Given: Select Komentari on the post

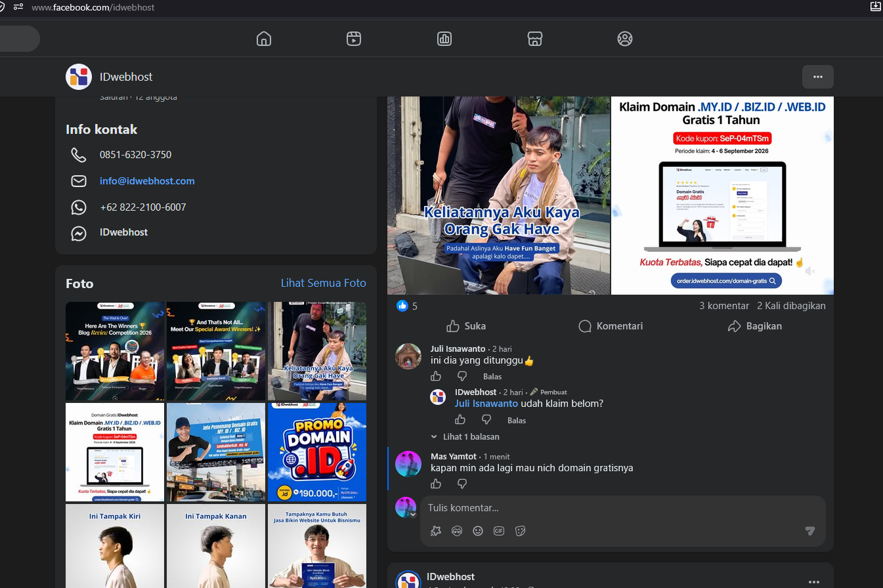Looking at the screenshot, I should coord(611,326).
